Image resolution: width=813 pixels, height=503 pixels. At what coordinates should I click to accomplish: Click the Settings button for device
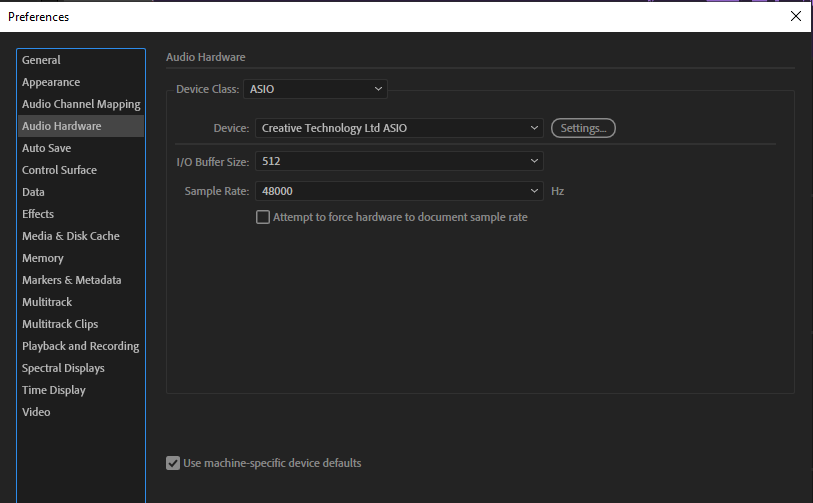point(583,128)
